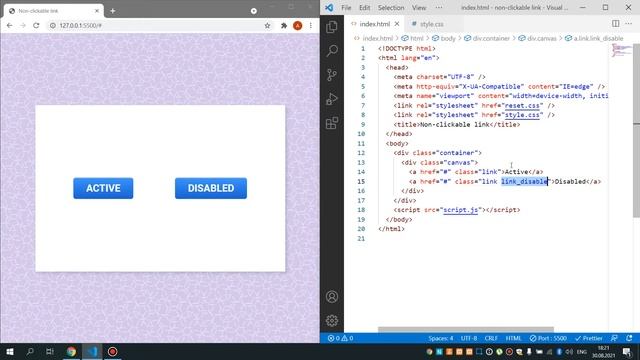Open Task View on the taskbar

(50, 351)
